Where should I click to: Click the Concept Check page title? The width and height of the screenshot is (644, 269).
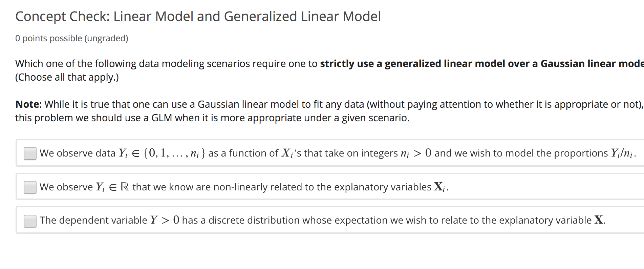(198, 16)
